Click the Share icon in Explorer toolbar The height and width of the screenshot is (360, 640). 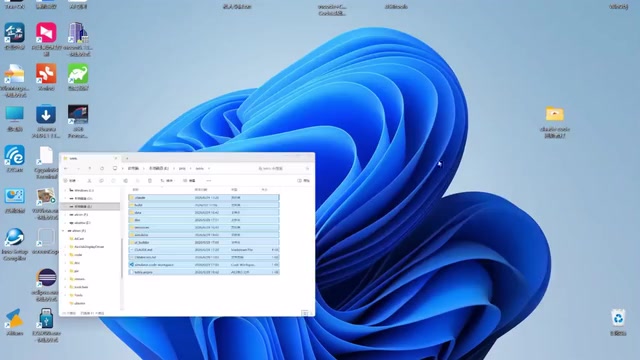[138, 180]
